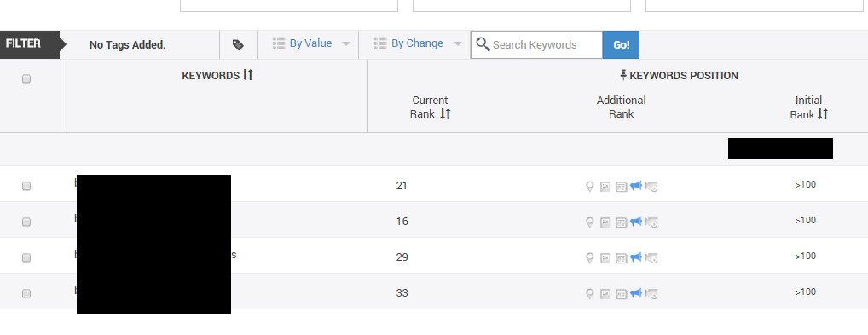Click image icon in rank 29 row
This screenshot has height=335, width=868.
tap(605, 258)
